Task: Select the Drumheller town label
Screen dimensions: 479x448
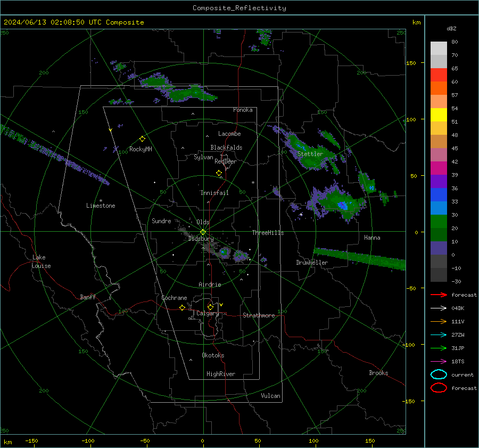Action: tap(312, 263)
